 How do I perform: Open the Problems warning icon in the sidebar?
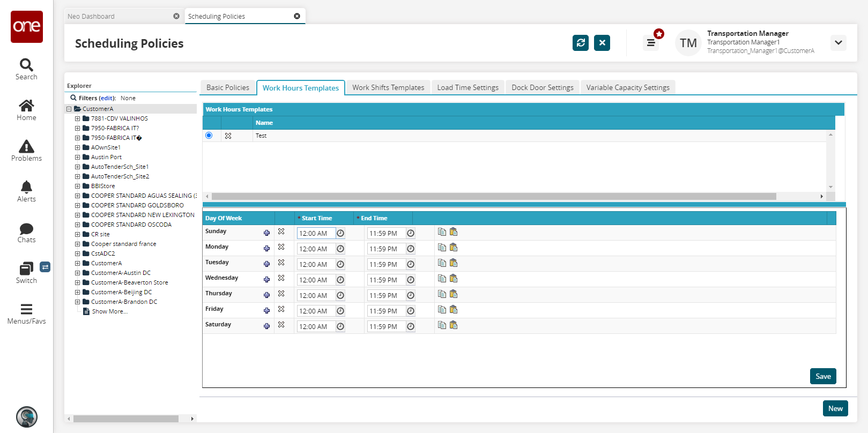[x=26, y=147]
